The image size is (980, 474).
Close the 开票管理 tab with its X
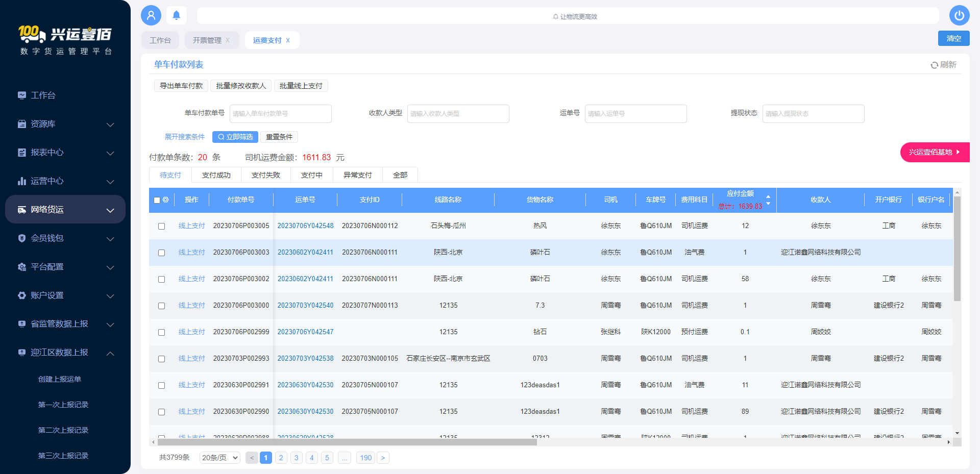[x=228, y=40]
